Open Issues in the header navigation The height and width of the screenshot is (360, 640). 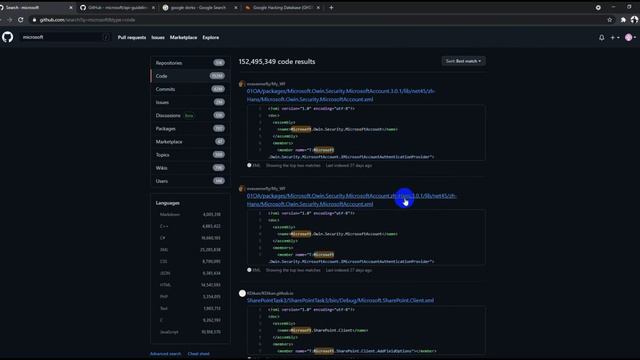coord(158,38)
